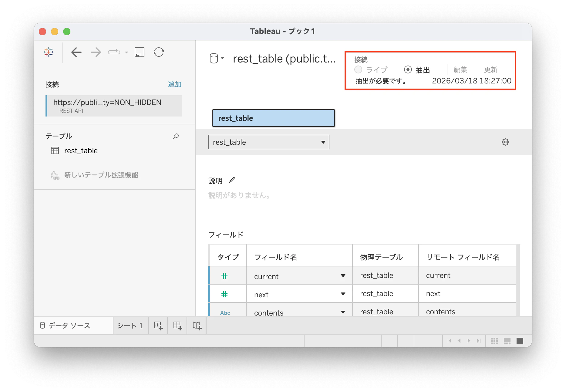Screen dimensions: 566x392
Task: Add a new worksheet icon
Action: tap(158, 326)
